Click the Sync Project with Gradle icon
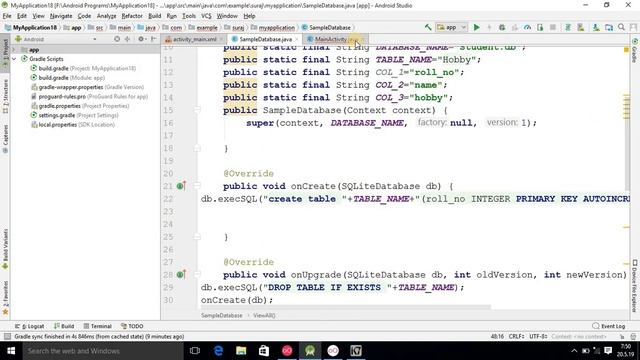This screenshot has height=360, width=640. tap(568, 27)
